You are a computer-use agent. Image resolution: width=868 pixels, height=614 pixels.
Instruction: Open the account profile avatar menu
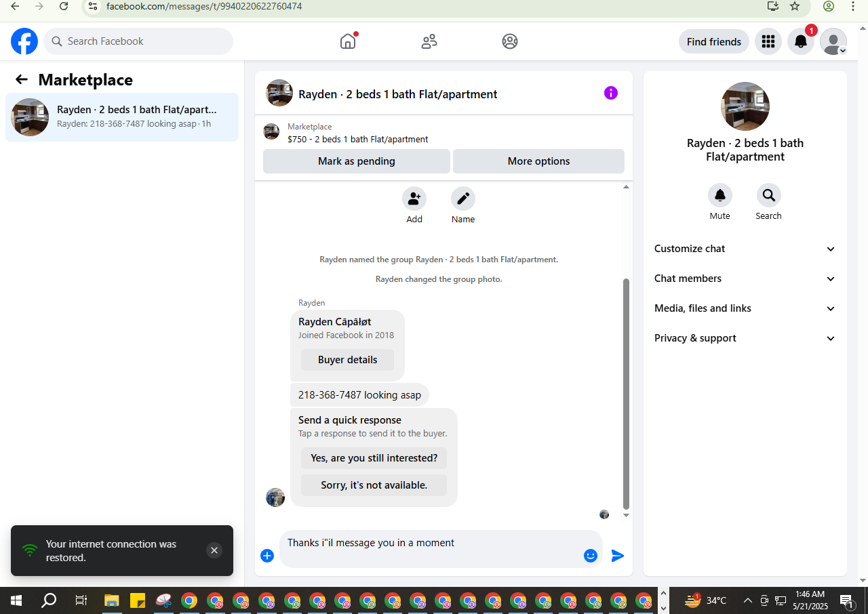tap(833, 41)
